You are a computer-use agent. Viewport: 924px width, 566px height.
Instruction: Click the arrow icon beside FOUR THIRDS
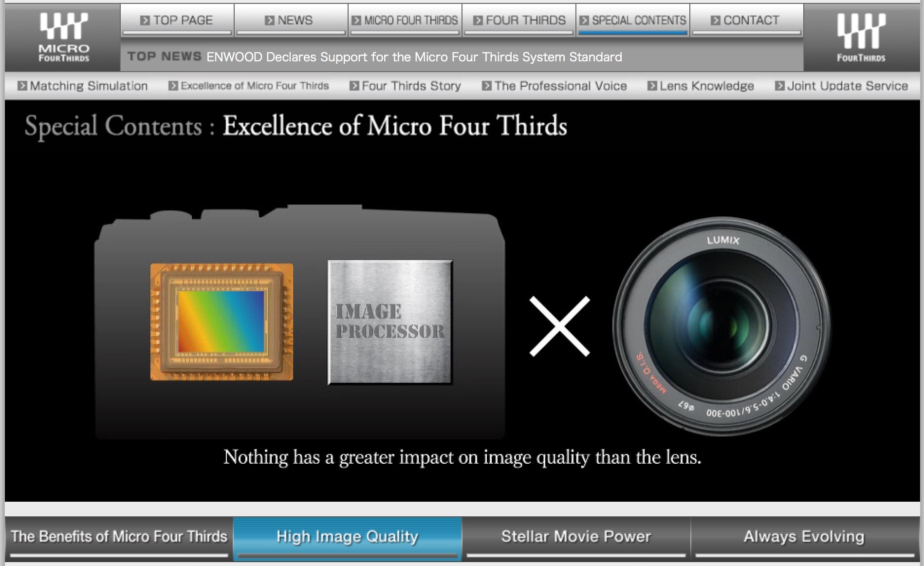click(x=478, y=20)
